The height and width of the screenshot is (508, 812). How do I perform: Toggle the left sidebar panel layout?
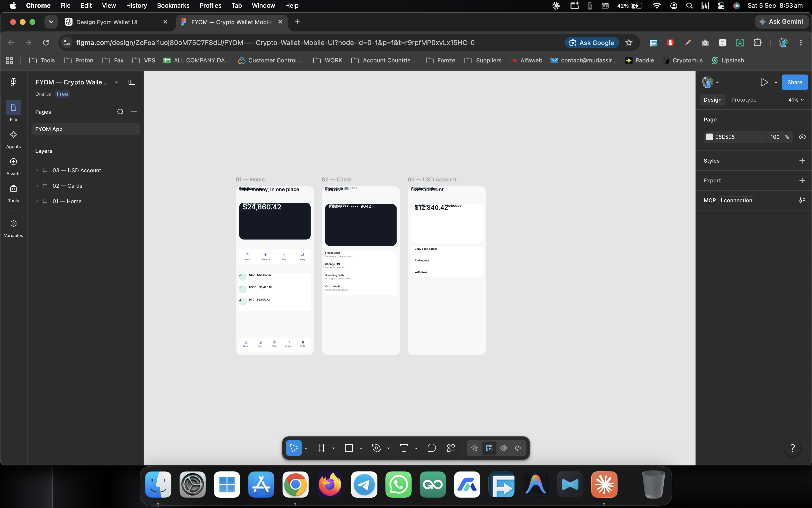(132, 82)
